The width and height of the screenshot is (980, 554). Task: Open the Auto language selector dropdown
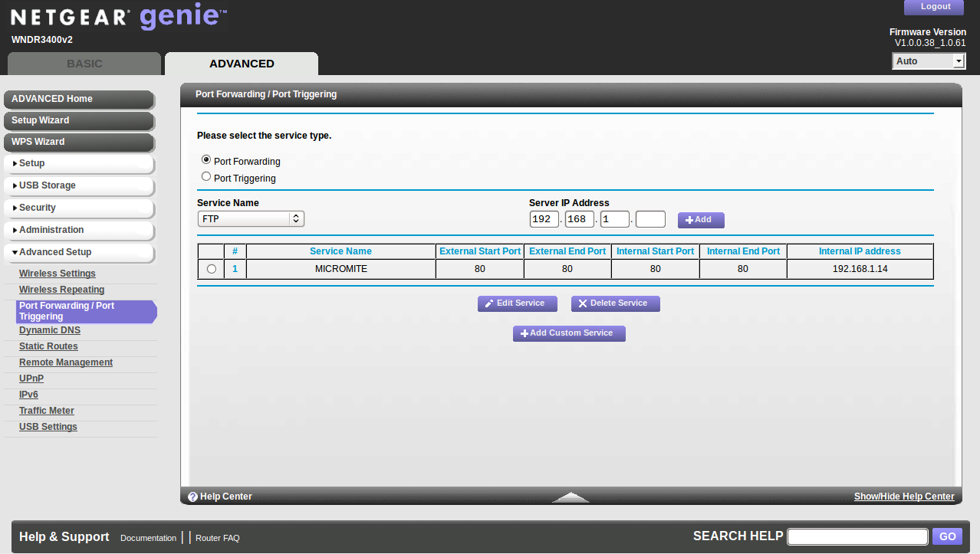[928, 60]
